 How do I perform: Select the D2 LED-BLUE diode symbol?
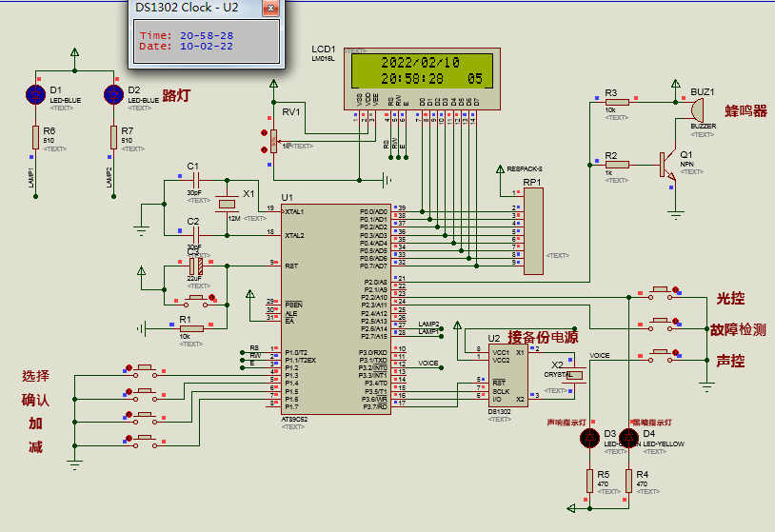(113, 94)
